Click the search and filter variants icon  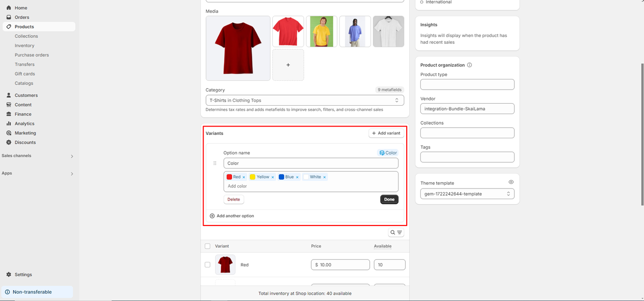396,233
